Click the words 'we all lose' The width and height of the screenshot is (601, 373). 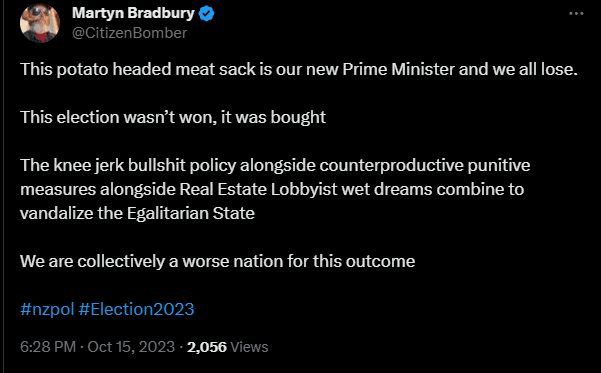[535, 69]
